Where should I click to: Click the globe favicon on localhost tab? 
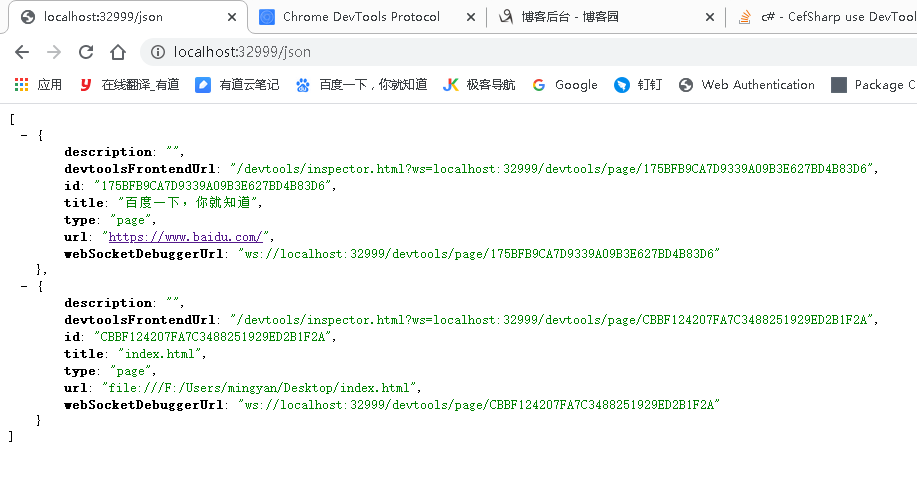point(27,17)
